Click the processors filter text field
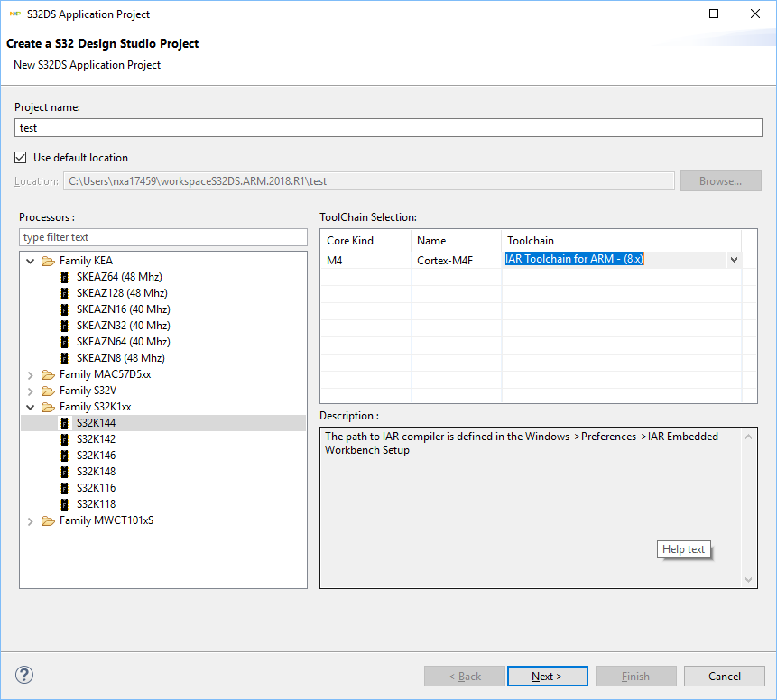The width and height of the screenshot is (777, 700). click(x=163, y=237)
